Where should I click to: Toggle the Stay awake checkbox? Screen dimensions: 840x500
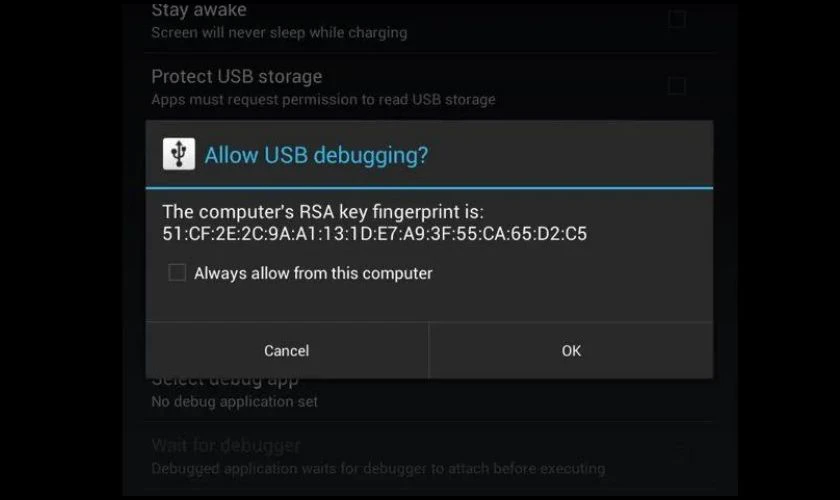pos(677,19)
